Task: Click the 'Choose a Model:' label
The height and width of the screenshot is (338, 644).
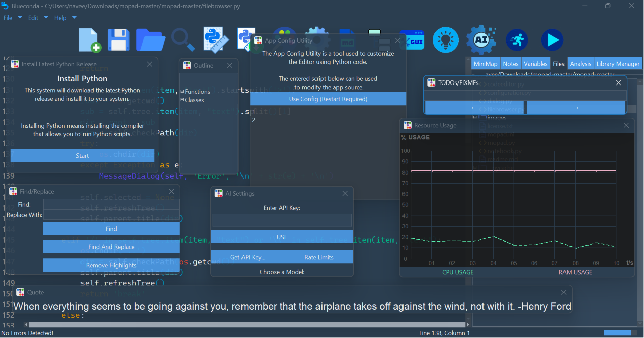Action: pos(282,272)
